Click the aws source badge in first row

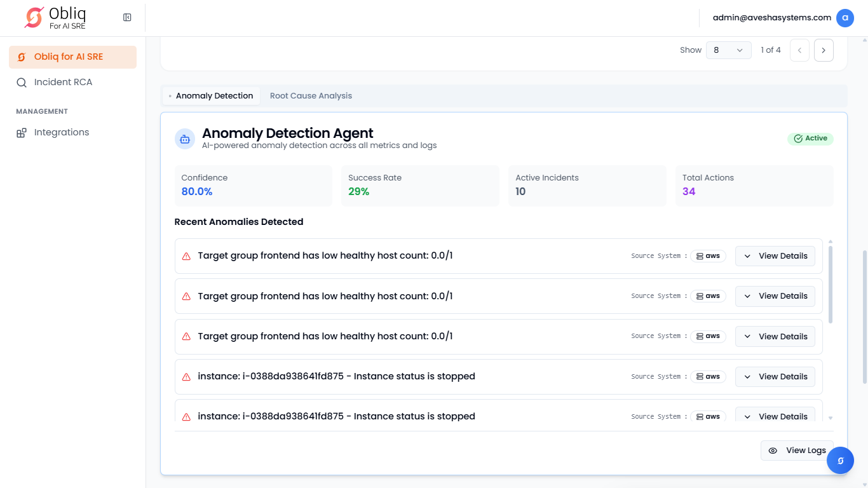pos(708,256)
